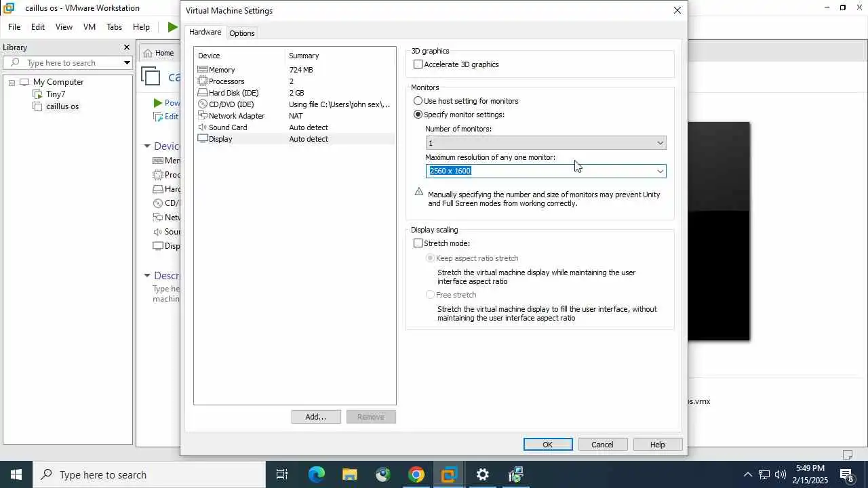The image size is (868, 488).
Task: Open Google Chrome from taskbar
Action: click(416, 474)
